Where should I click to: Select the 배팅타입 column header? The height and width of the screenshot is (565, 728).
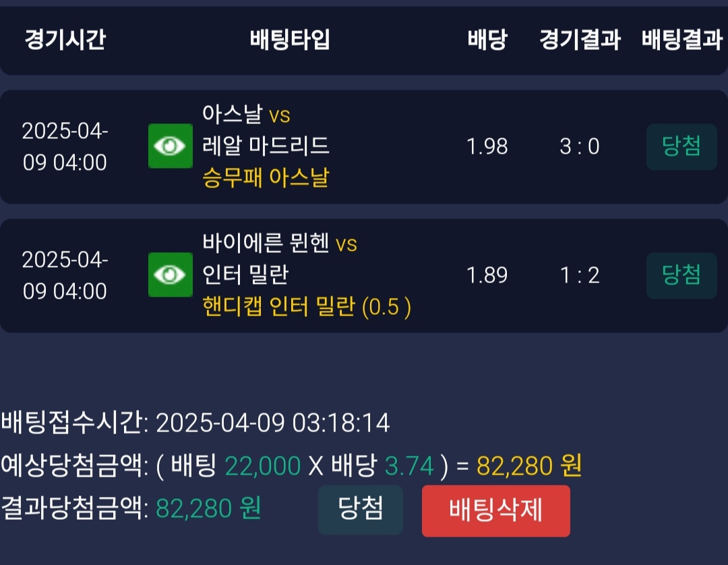(290, 40)
